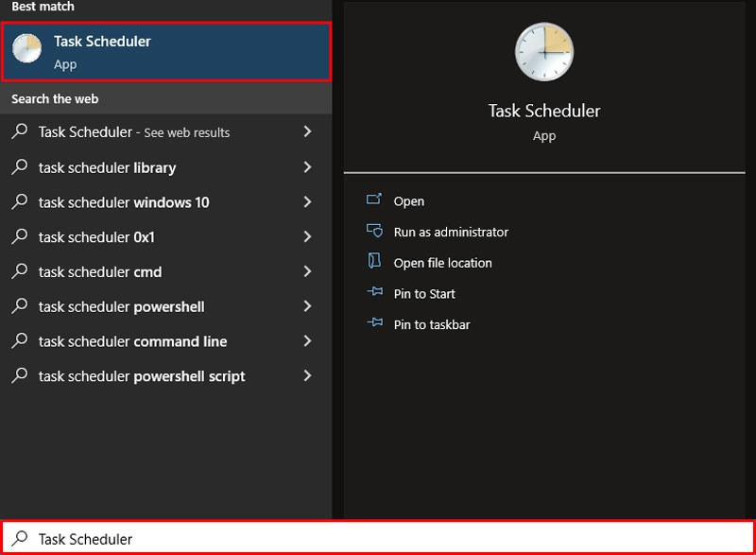Click the Task Scheduler clock icon in Best match
The width and height of the screenshot is (756, 555).
click(x=26, y=49)
